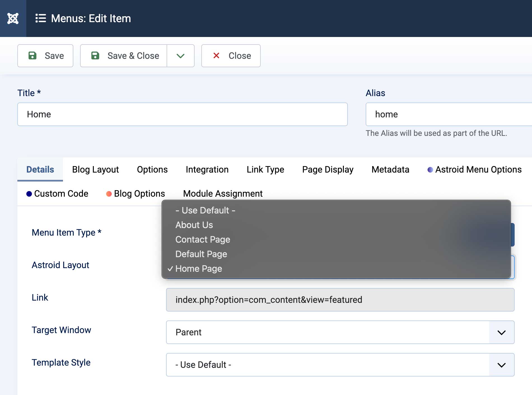Open the Blog Layout tab
Image resolution: width=532 pixels, height=395 pixels.
point(95,169)
